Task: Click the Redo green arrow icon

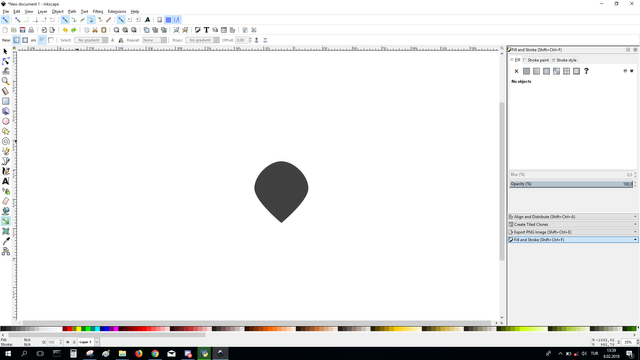Action: pyautogui.click(x=73, y=30)
